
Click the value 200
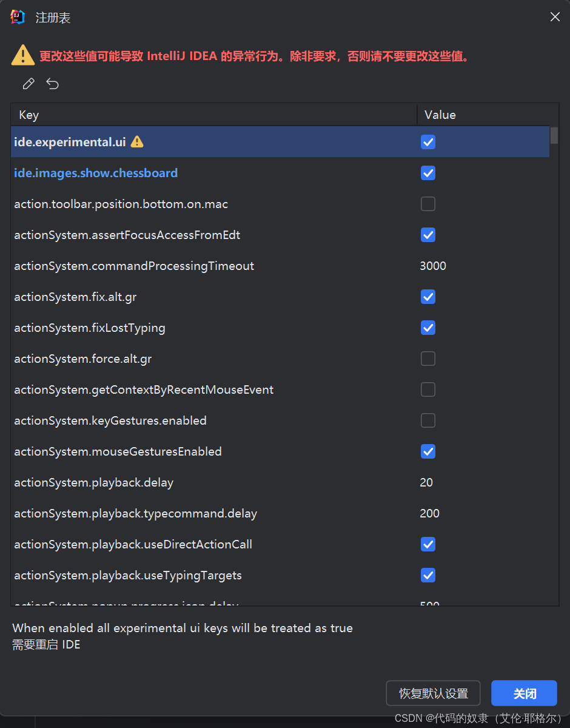(430, 513)
